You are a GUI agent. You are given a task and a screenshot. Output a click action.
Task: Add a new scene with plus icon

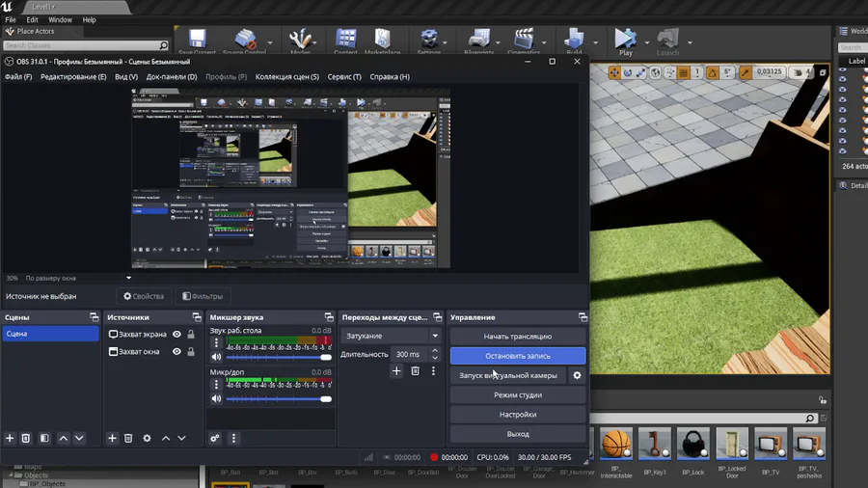pos(10,438)
